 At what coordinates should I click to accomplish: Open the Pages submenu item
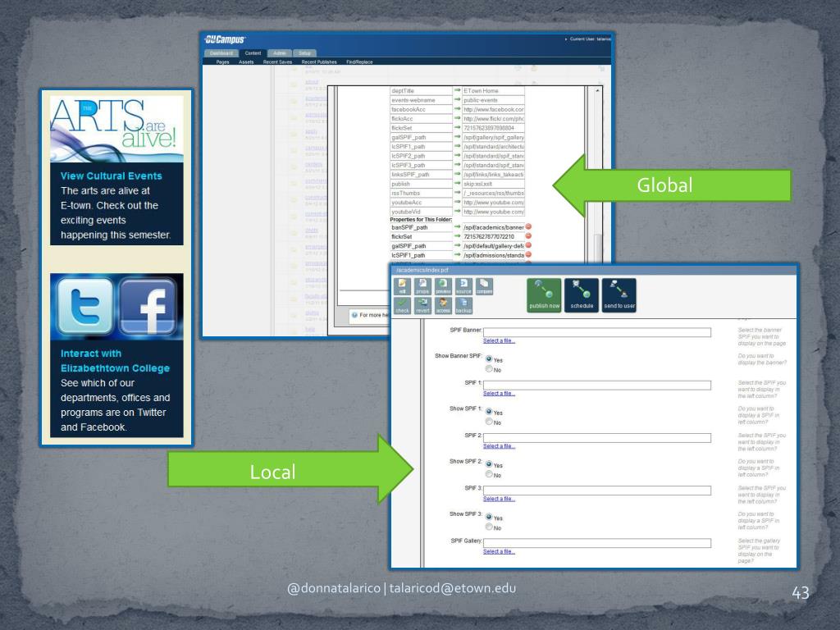click(x=223, y=62)
